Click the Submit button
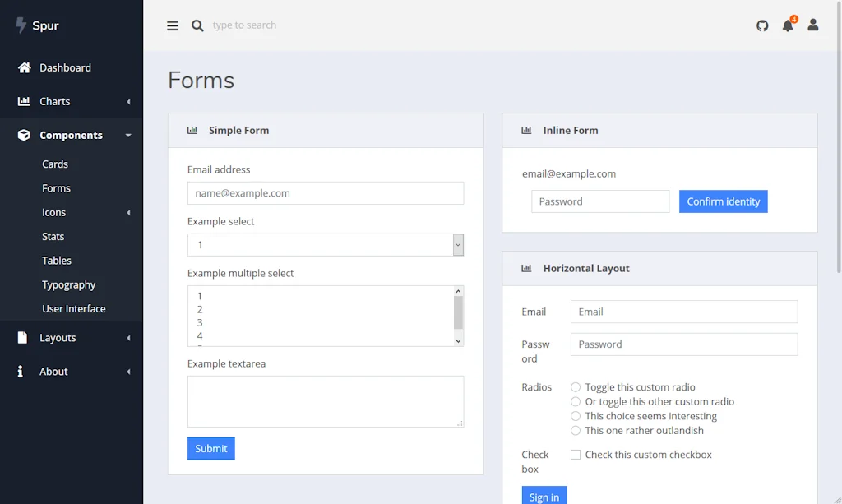The image size is (842, 504). pyautogui.click(x=210, y=448)
